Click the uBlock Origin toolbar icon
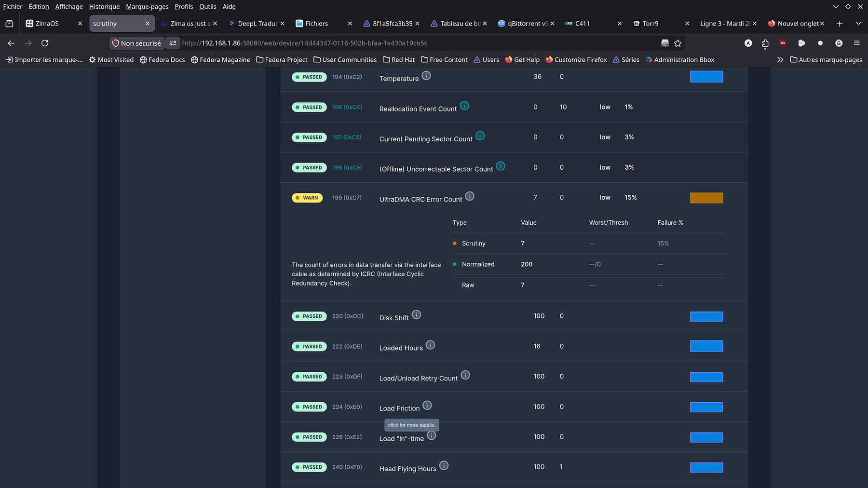 783,43
